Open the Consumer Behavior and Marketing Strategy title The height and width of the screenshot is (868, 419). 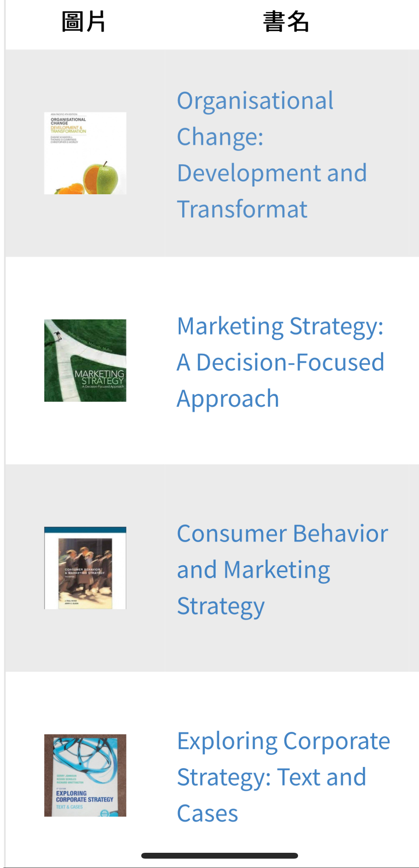tap(282, 570)
